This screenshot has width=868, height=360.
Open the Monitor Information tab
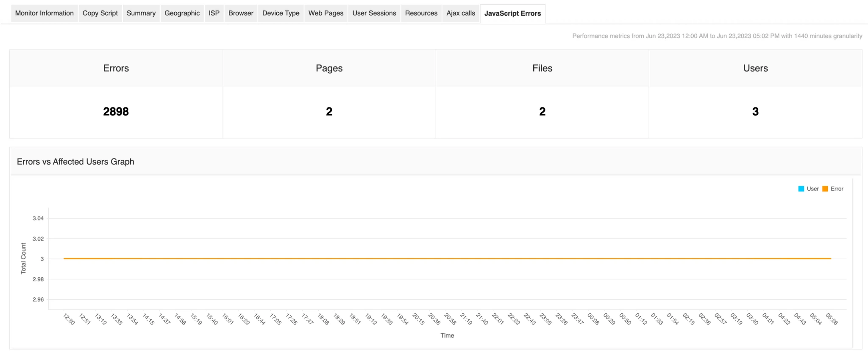coord(45,13)
